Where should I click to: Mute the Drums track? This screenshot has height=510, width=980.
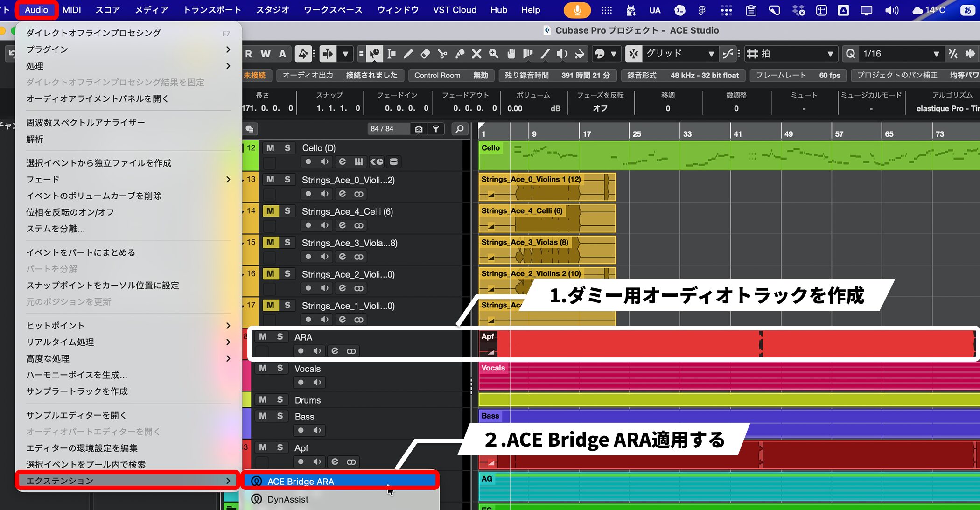tap(263, 399)
